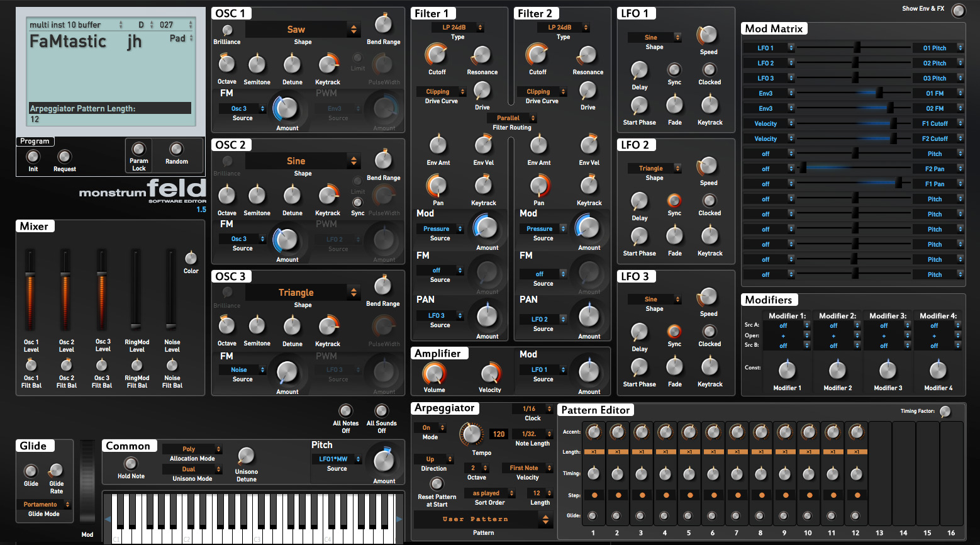Open Mod Matrix F1 Cutoff destination selector
980x545 pixels.
[938, 123]
